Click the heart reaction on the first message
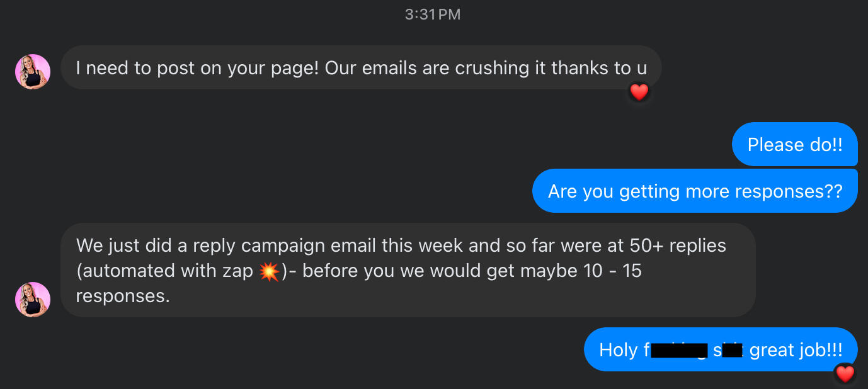 coord(639,93)
